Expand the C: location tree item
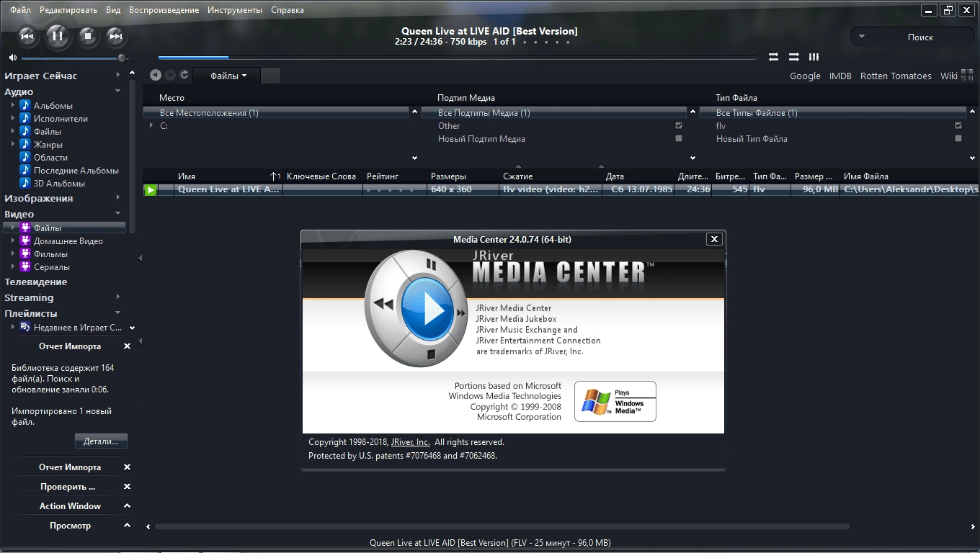 151,125
